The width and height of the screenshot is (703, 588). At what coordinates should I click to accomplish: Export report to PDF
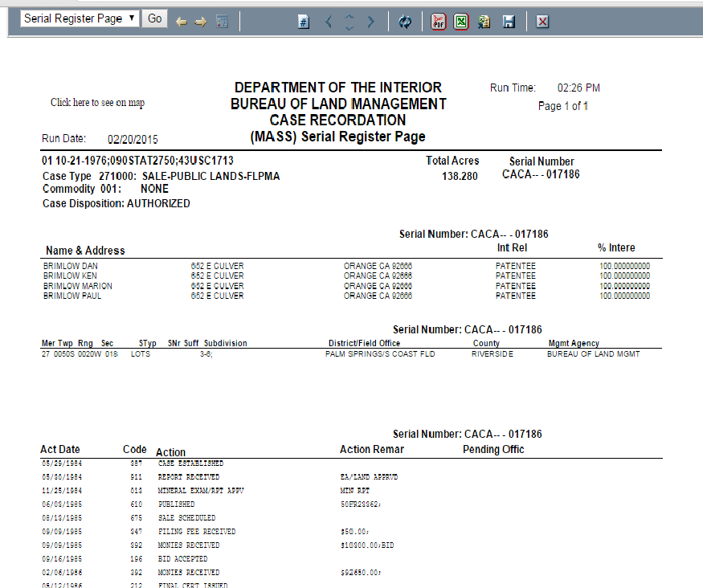click(x=438, y=22)
